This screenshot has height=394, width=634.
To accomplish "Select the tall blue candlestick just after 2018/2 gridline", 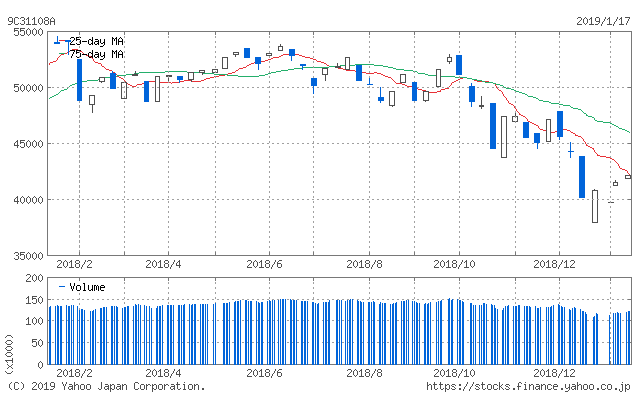I will tap(80, 80).
